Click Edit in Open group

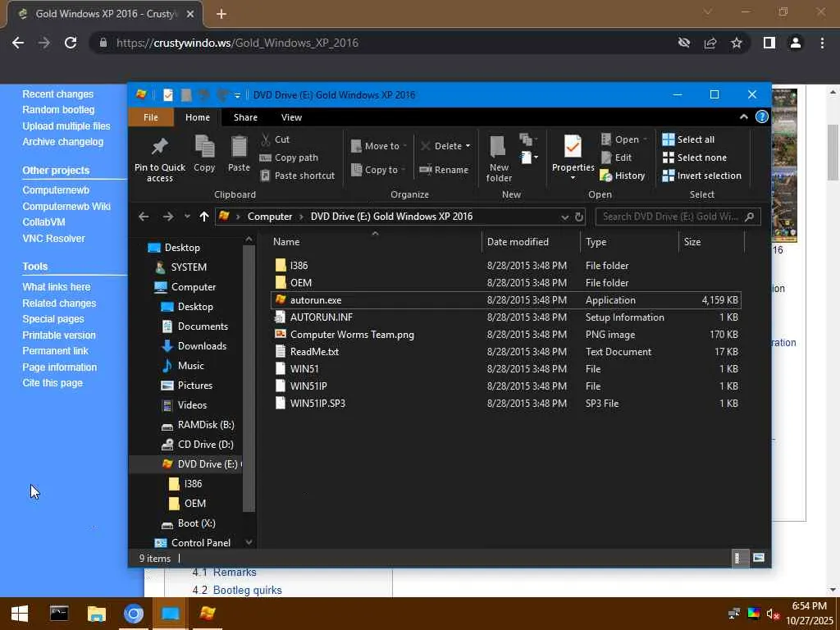617,157
